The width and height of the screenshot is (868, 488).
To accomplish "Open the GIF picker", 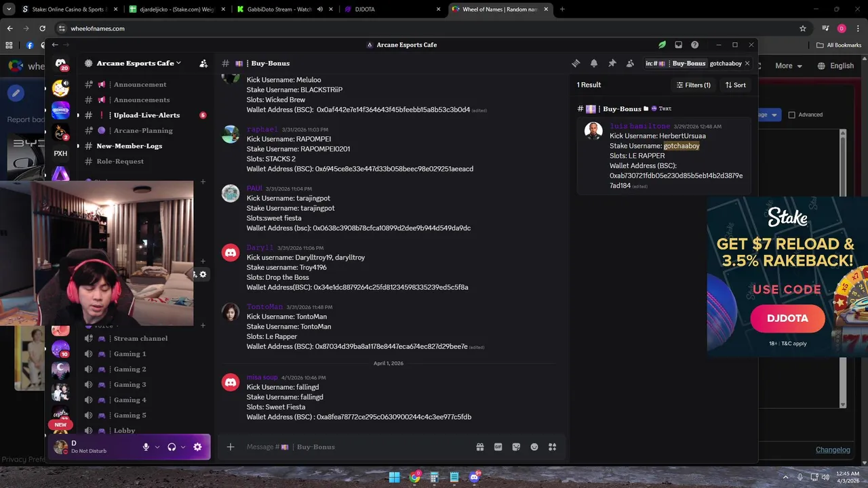I will [x=498, y=447].
